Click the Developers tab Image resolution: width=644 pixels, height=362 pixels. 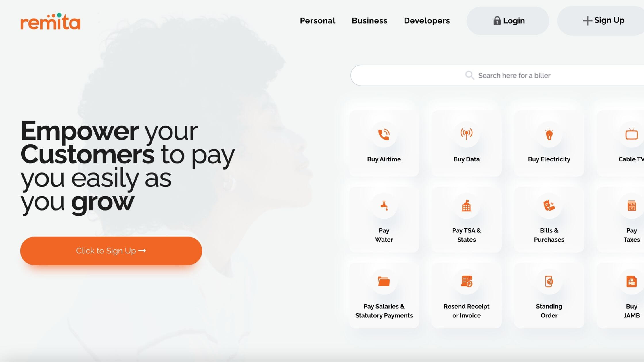(x=427, y=20)
